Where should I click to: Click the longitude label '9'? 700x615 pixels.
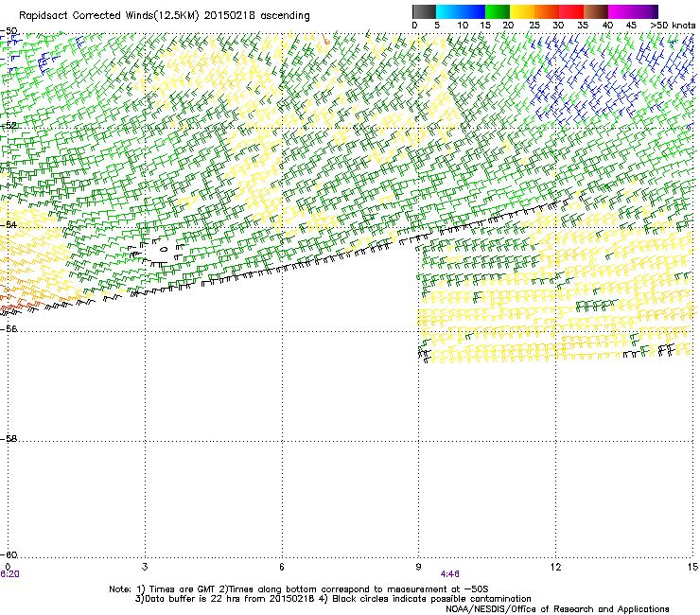point(418,567)
